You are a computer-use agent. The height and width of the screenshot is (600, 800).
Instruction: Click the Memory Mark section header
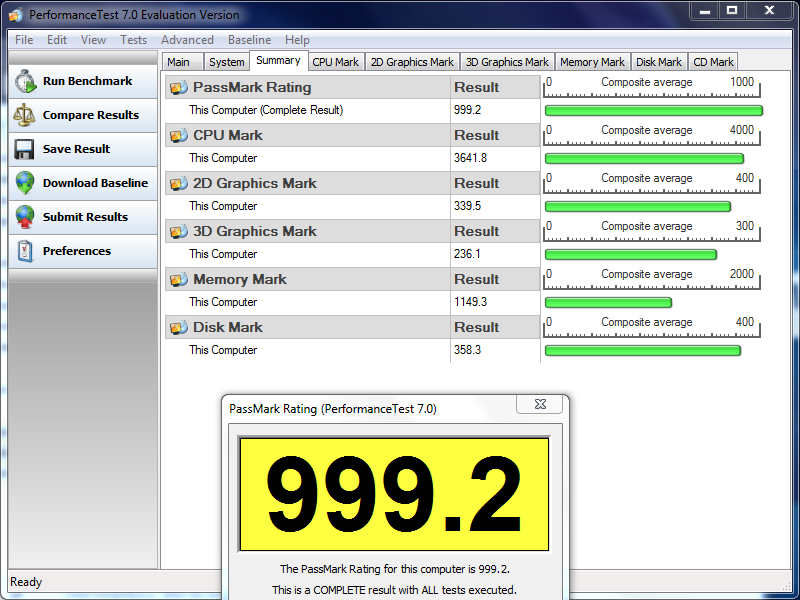[x=353, y=279]
